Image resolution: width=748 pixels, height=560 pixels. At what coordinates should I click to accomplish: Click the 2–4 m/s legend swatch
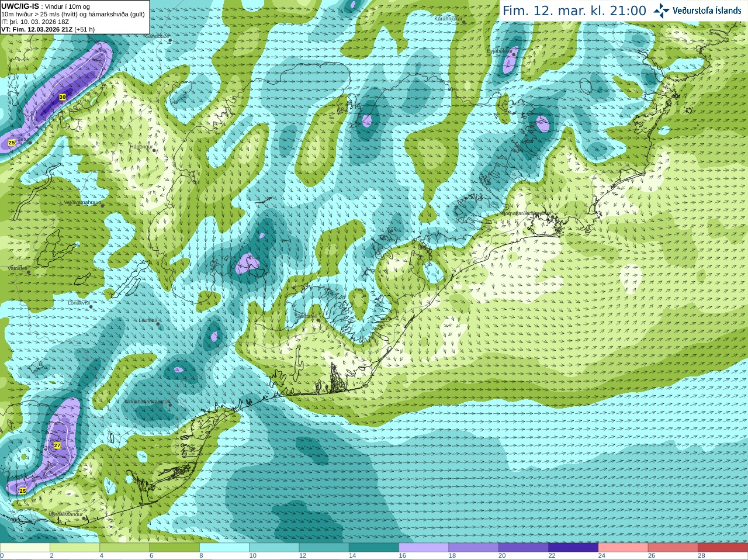75,548
